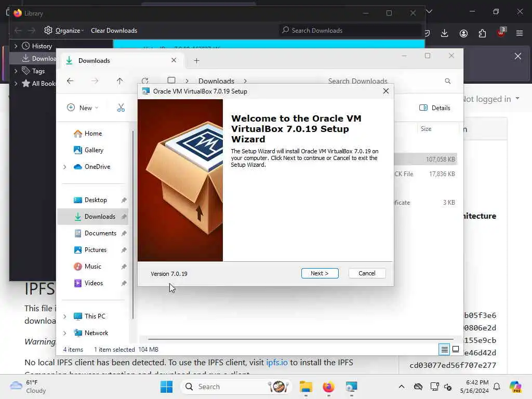Open Copilot preview icon in taskbar

click(x=515, y=387)
